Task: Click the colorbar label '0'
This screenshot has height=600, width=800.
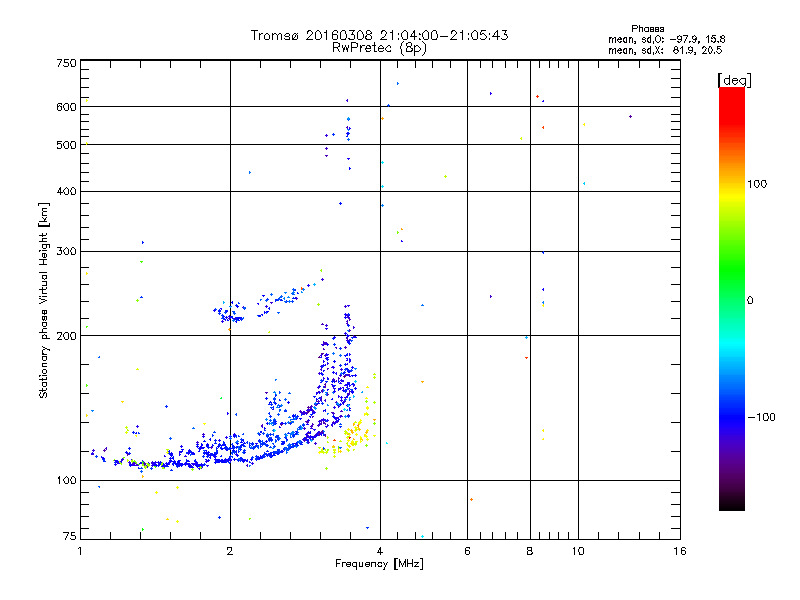Action: [750, 300]
